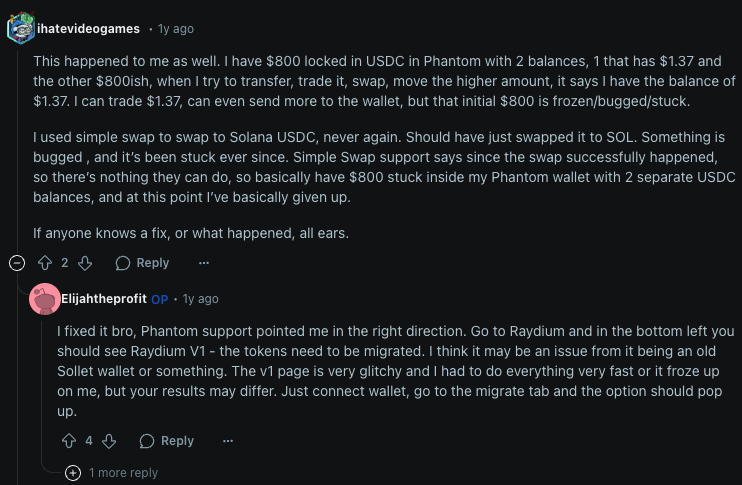742x485 pixels.
Task: Open the ihatevideogames user profile link
Action: coord(88,29)
